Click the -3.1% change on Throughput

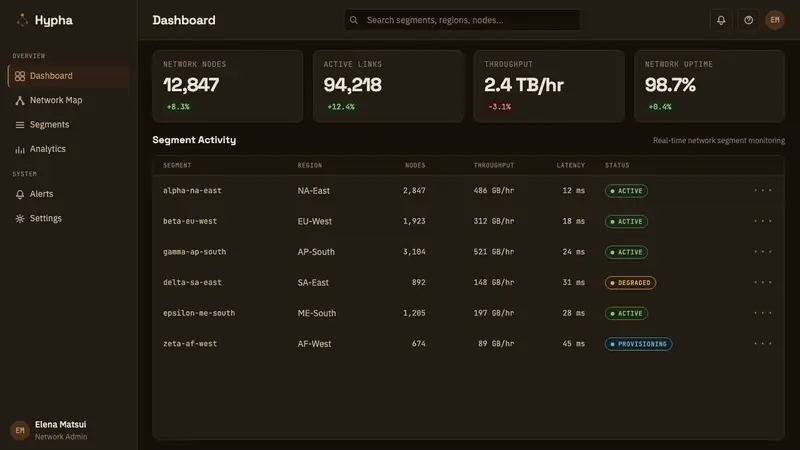coord(499,107)
